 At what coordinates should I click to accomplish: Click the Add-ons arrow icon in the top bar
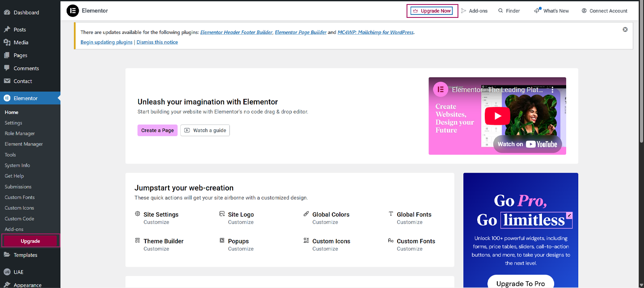[x=464, y=11]
